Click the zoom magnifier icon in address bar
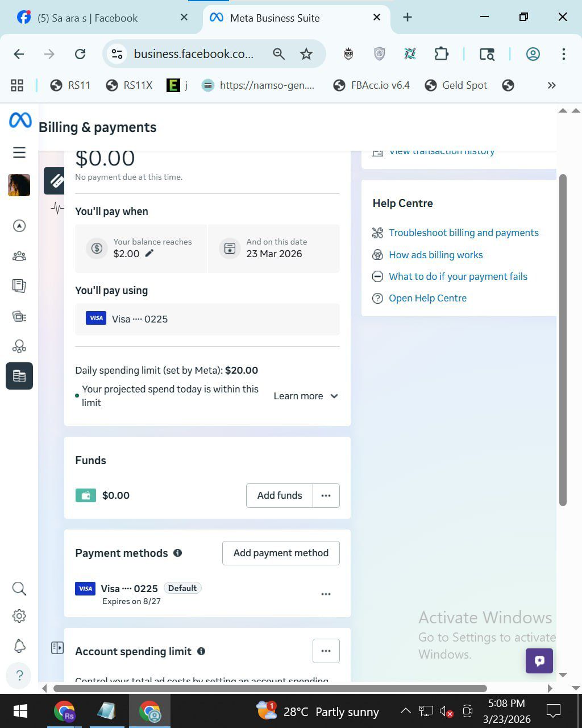The image size is (582, 728). pyautogui.click(x=278, y=54)
